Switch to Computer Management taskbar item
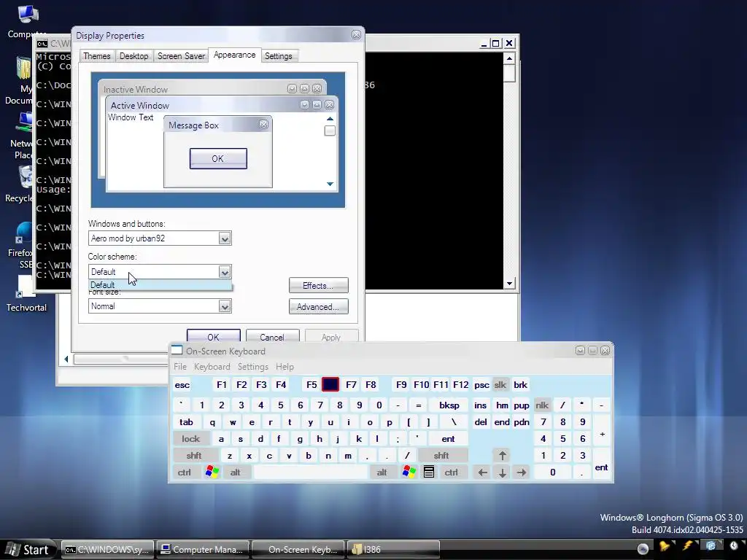 click(x=203, y=550)
